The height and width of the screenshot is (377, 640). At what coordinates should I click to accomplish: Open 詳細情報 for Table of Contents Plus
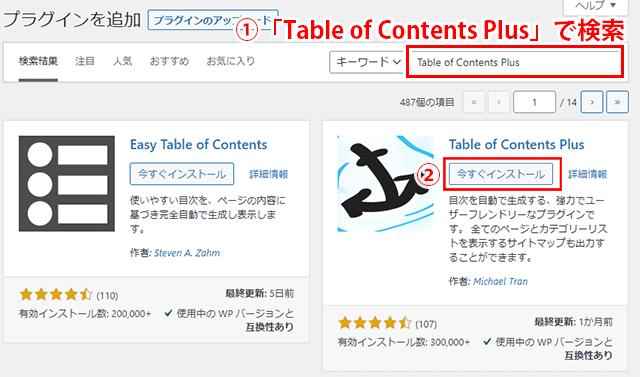[588, 174]
